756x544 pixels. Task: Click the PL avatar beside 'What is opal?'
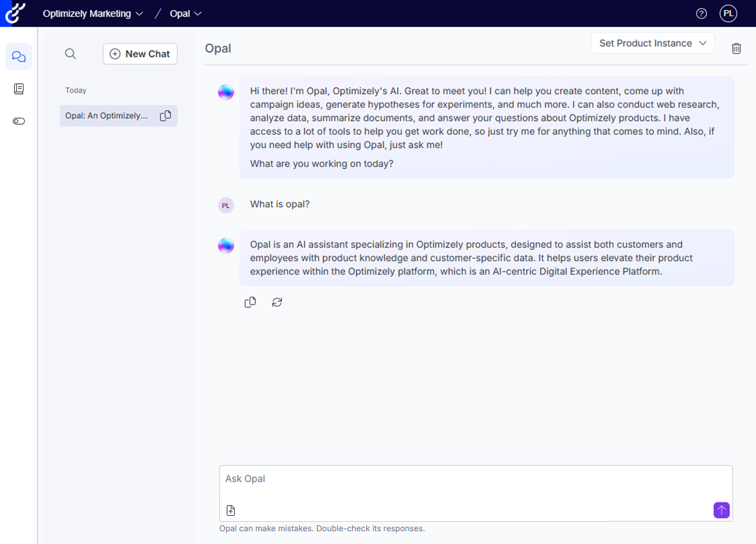[x=225, y=205]
